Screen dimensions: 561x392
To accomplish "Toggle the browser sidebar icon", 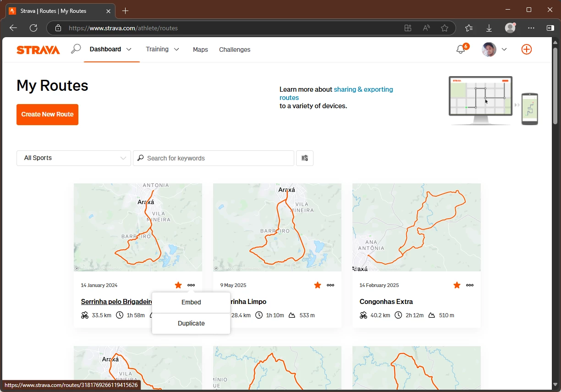I will 550,28.
